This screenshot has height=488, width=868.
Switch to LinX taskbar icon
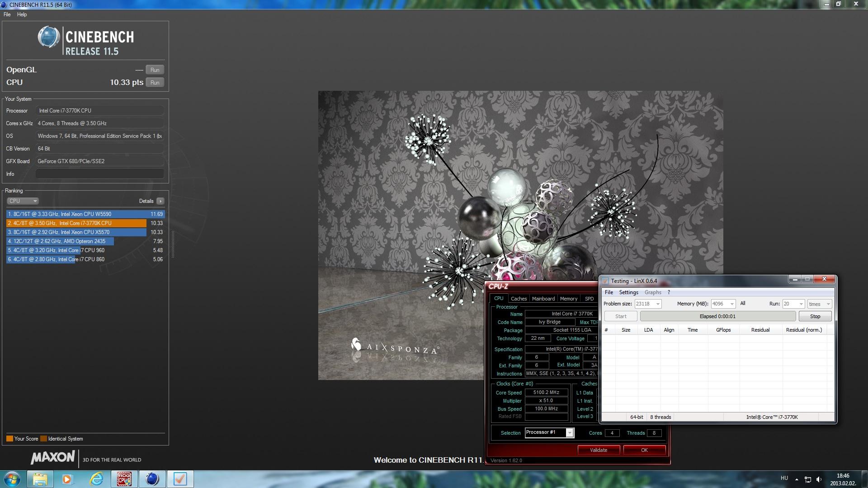pyautogui.click(x=180, y=479)
